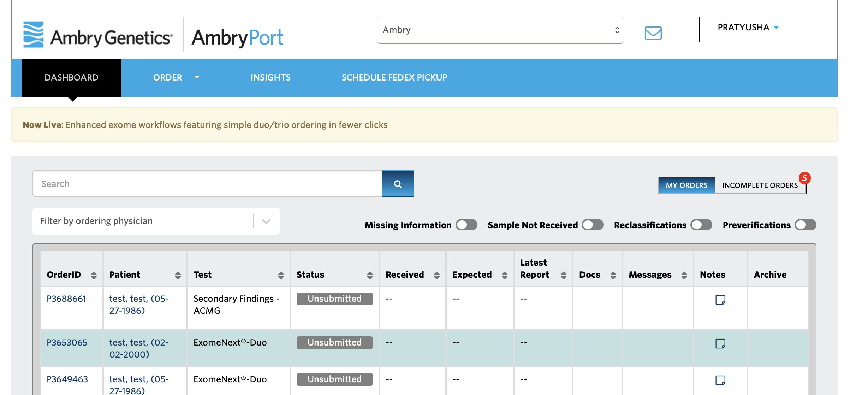
Task: Expand the PRATYUSHA user menu
Action: tap(748, 28)
